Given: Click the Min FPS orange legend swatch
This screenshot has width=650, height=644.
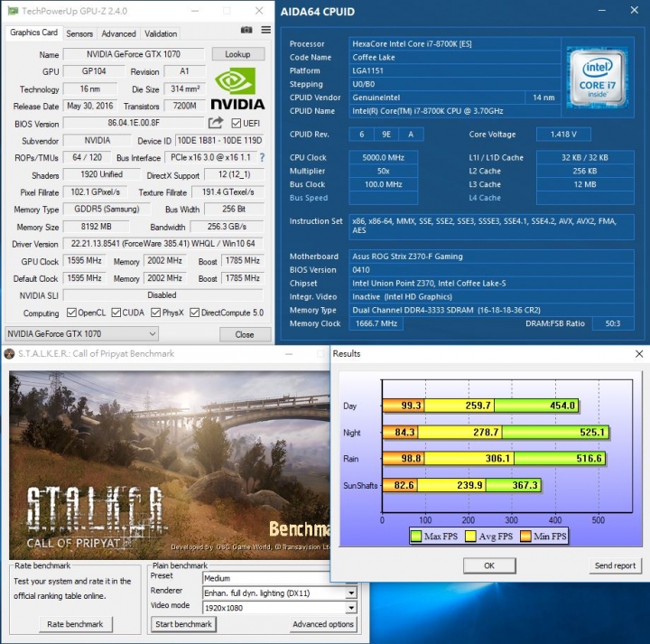Looking at the screenshot, I should click(x=525, y=537).
